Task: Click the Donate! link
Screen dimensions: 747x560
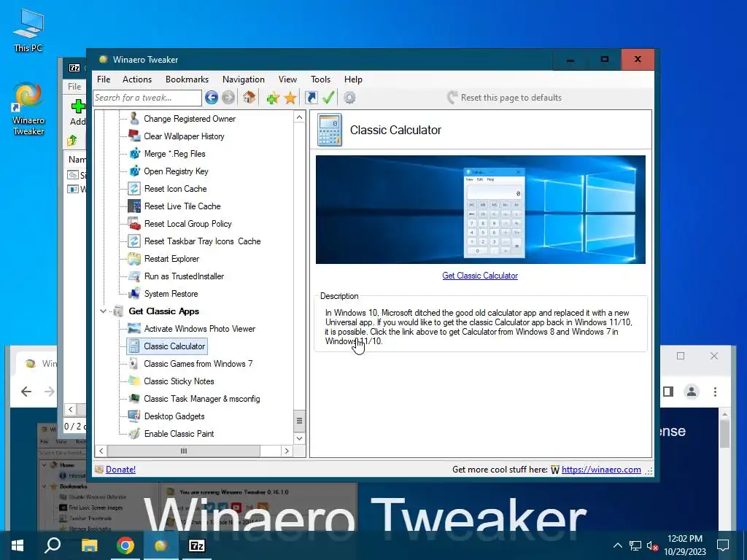Action: click(x=120, y=470)
